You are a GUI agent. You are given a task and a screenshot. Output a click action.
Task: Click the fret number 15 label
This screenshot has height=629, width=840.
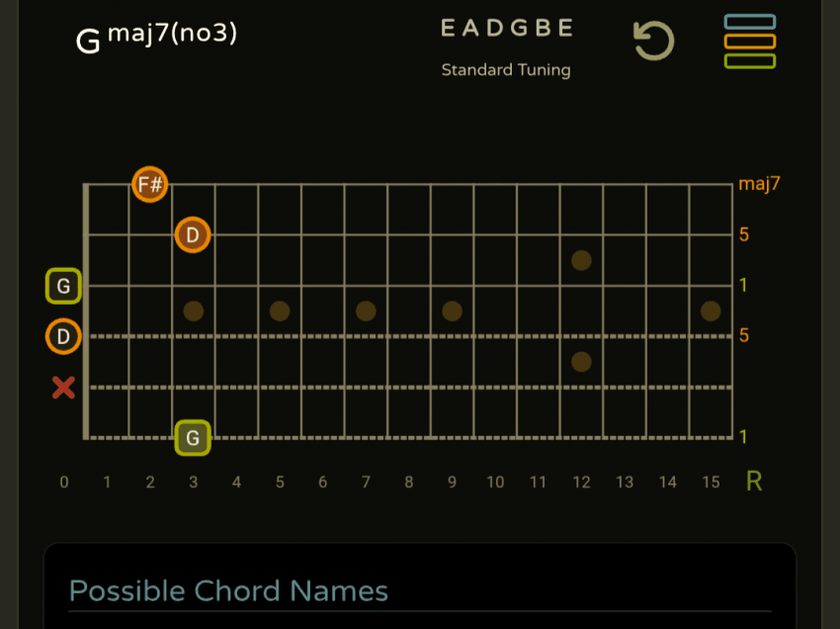coord(711,483)
